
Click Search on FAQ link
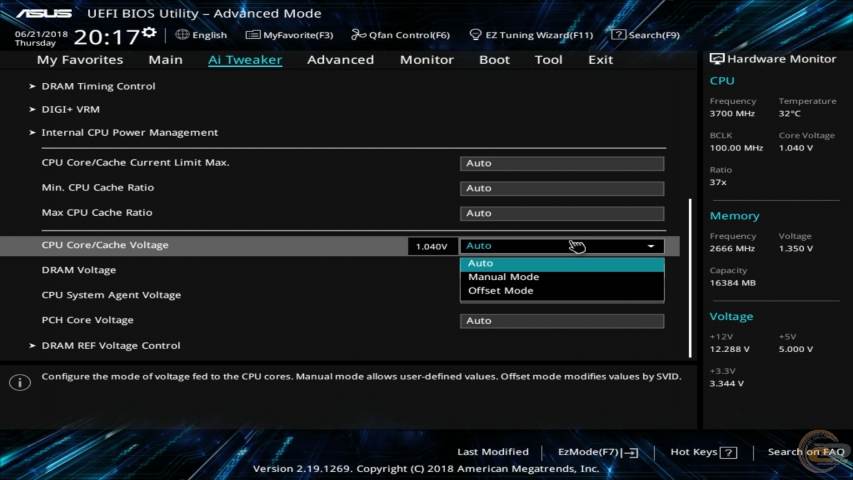pyautogui.click(x=806, y=452)
